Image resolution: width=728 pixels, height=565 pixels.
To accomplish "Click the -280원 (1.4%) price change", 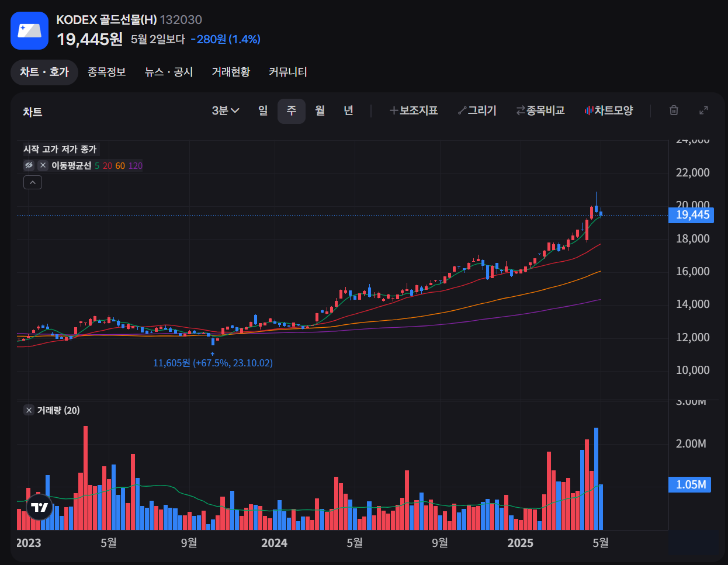I will click(x=226, y=39).
